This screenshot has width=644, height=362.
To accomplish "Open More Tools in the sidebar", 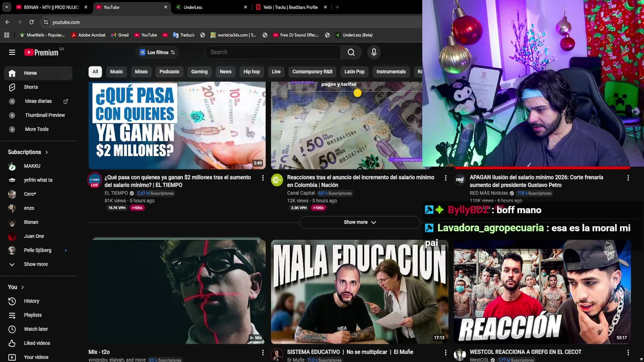I will (38, 129).
